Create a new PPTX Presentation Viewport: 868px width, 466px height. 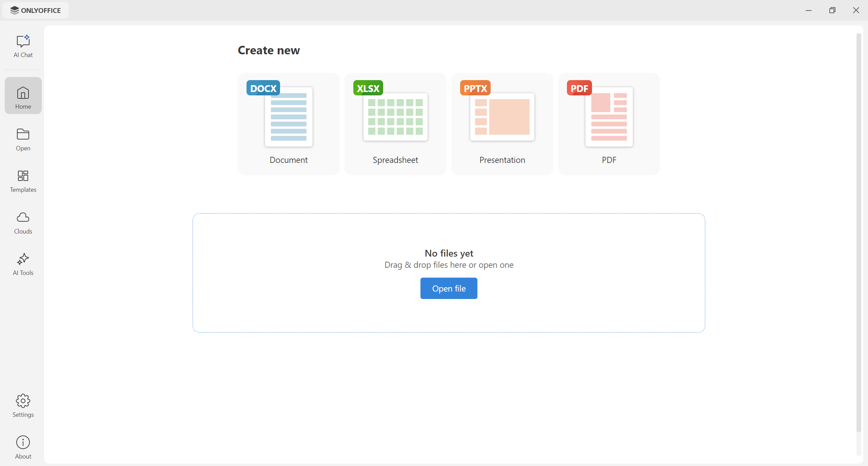(x=502, y=124)
